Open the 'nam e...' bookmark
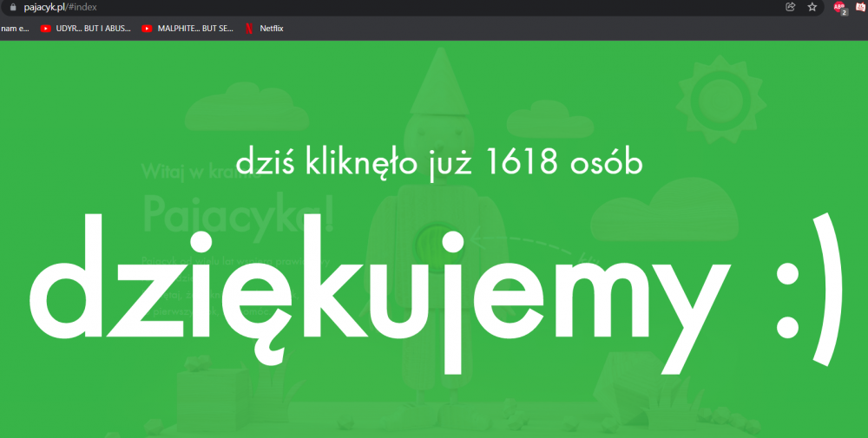Screen dimensions: 868x438 click(15, 29)
